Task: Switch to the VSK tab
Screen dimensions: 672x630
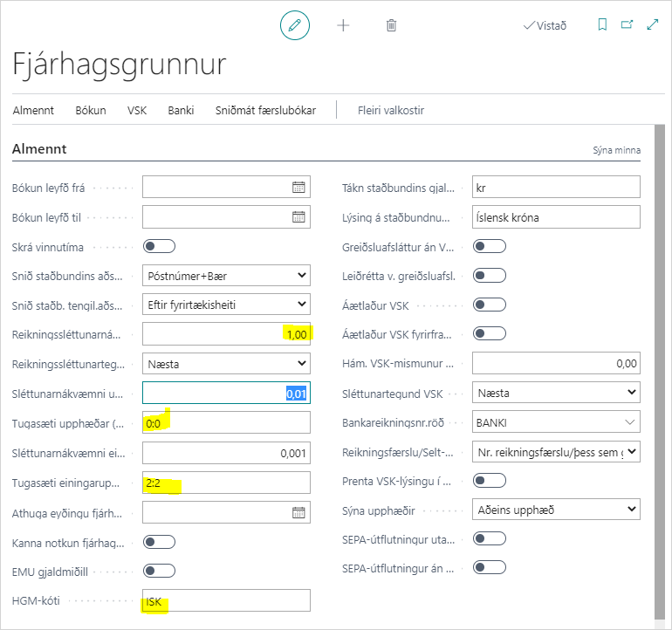Action: pyautogui.click(x=137, y=111)
